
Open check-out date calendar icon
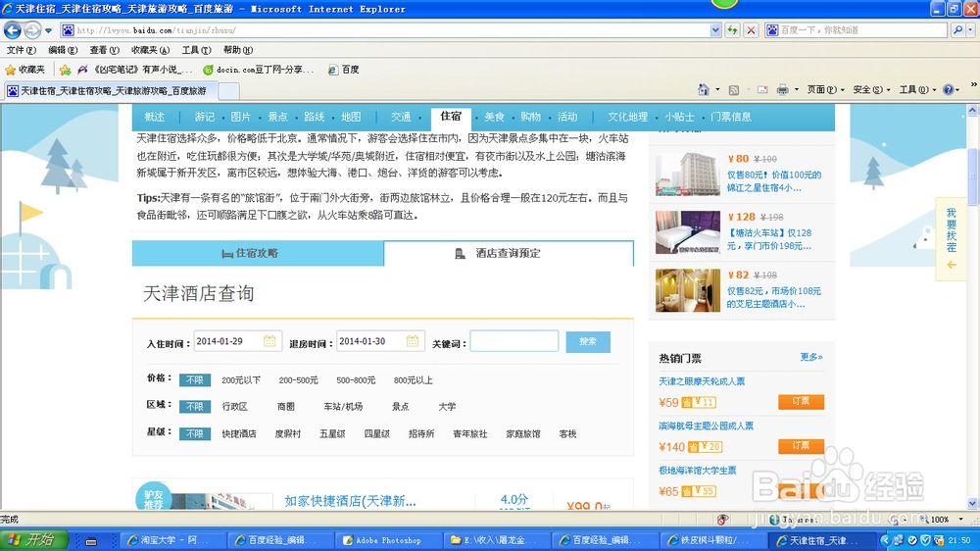coord(413,341)
